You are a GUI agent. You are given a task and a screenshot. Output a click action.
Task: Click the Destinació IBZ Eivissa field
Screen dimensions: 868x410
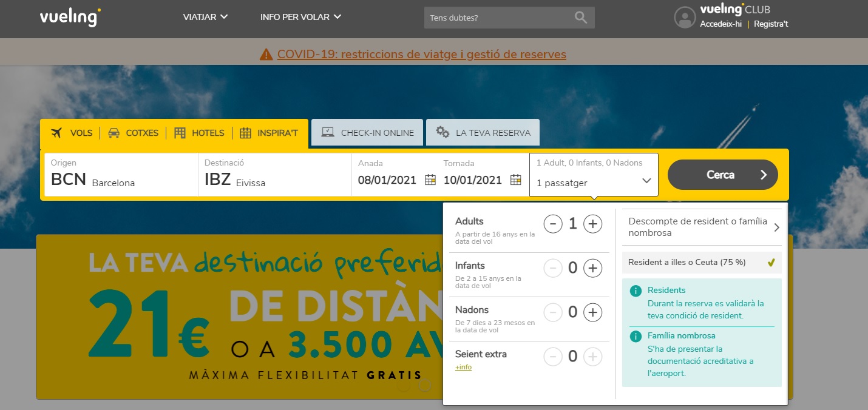click(x=275, y=175)
